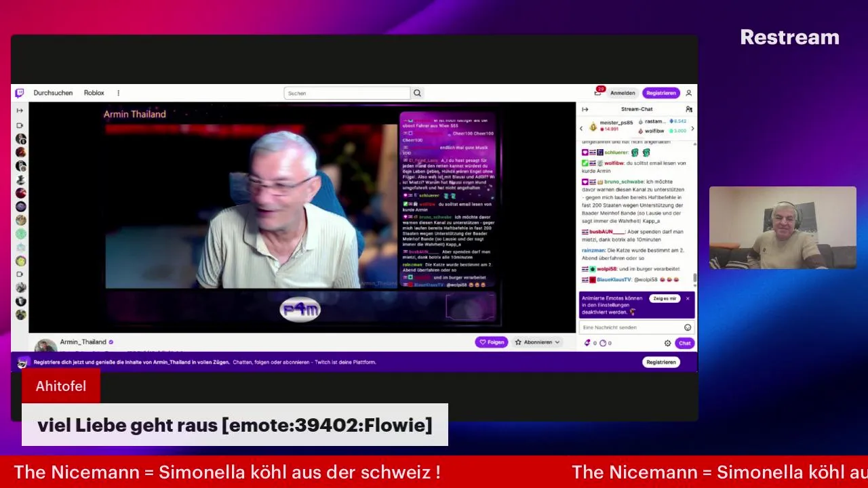Select username busbAUN____ in chat
The height and width of the screenshot is (488, 868).
click(607, 232)
